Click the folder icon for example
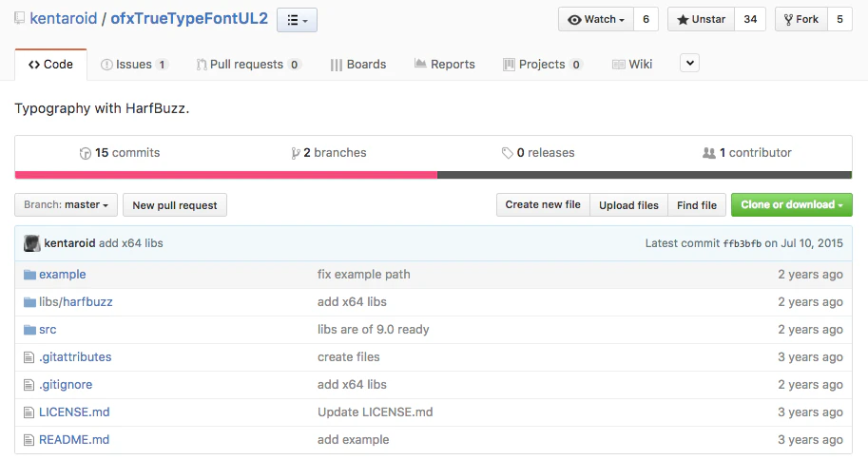 [29, 275]
